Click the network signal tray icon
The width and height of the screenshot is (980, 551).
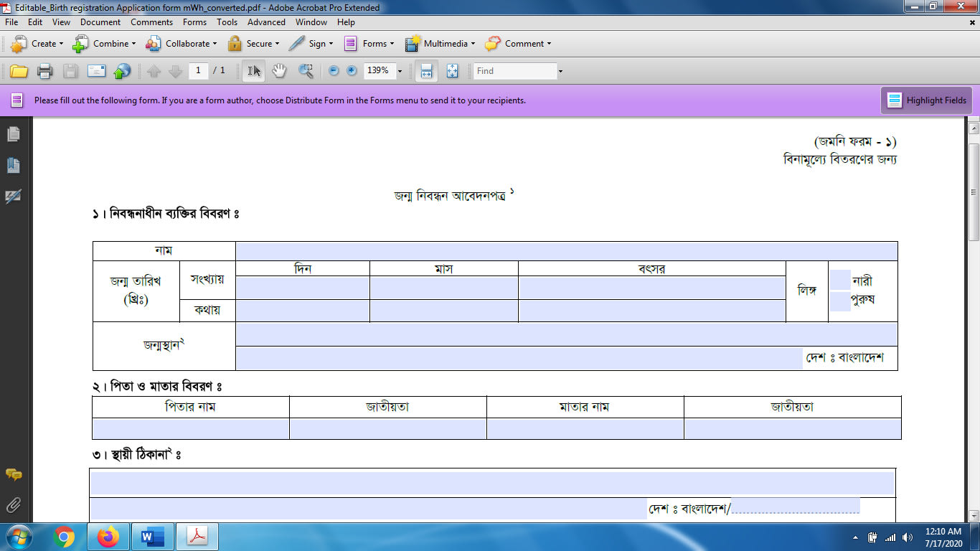click(890, 537)
